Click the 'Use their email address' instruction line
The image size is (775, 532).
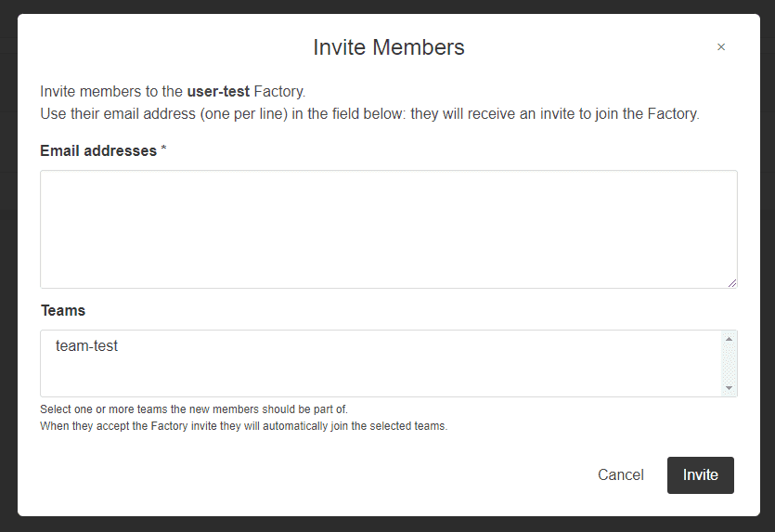pos(369,114)
